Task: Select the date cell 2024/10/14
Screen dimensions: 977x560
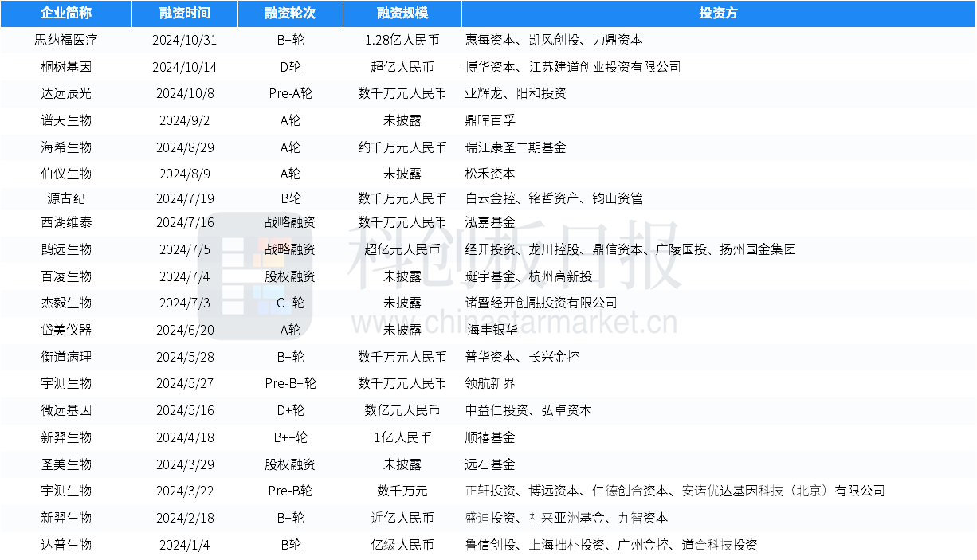Action: click(x=184, y=67)
